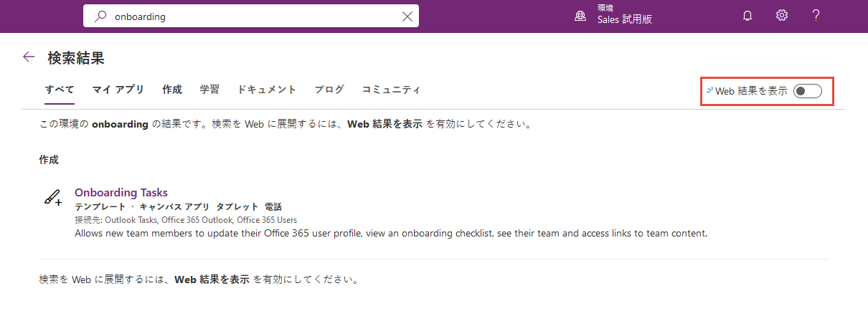Open settings gear
Screen dimensions: 868x334
[782, 16]
